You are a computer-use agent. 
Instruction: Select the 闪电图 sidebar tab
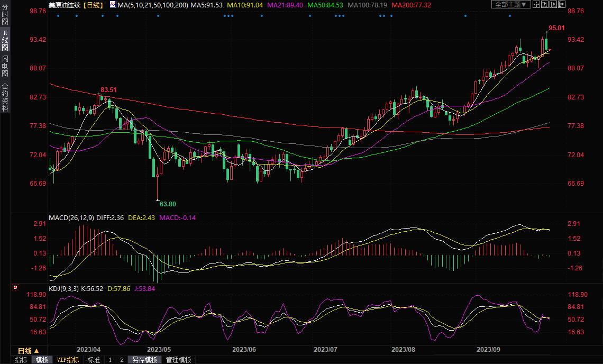pyautogui.click(x=5, y=66)
